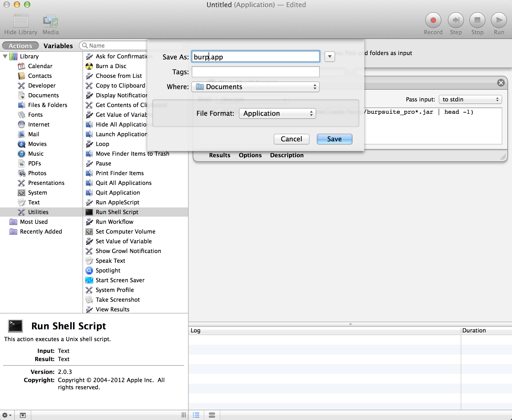Switch to the Variables tab
The width and height of the screenshot is (512, 420).
58,46
